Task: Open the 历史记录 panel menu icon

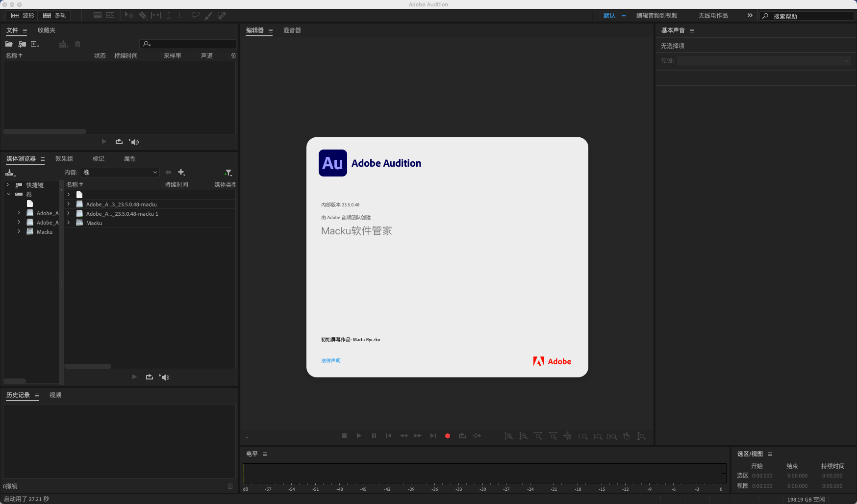Action: pyautogui.click(x=37, y=395)
